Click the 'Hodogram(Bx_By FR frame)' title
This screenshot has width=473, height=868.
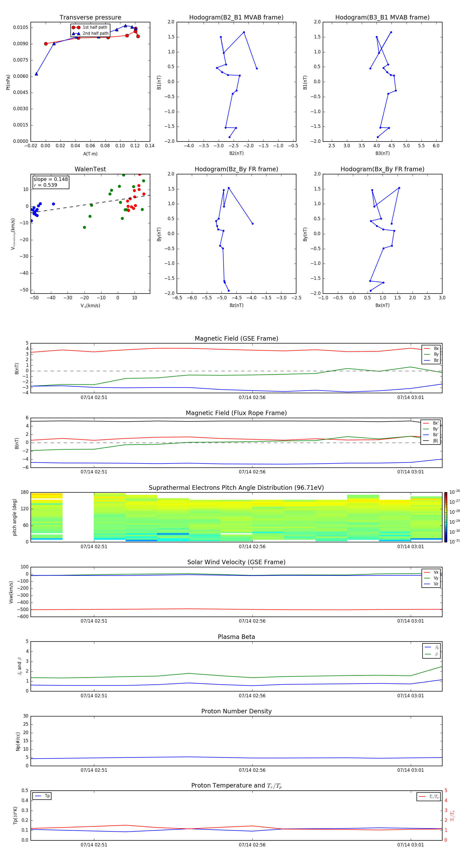pyautogui.click(x=382, y=169)
